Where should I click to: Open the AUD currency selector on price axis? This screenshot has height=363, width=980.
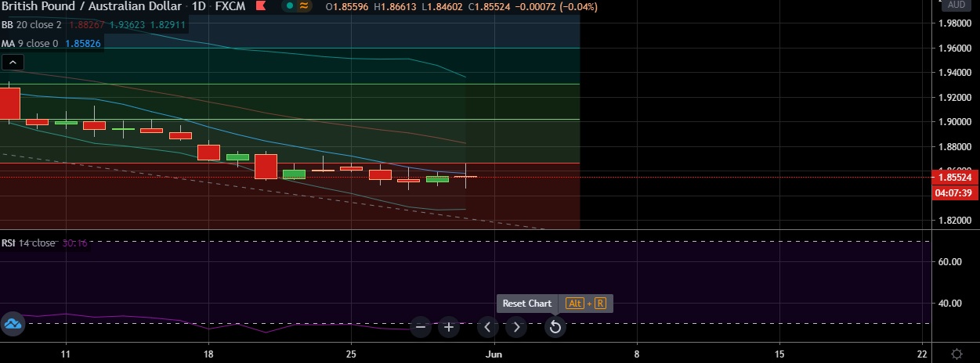click(x=956, y=5)
